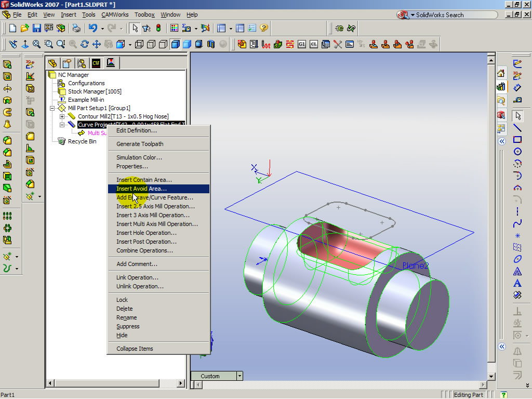Open the Custom view dropdown
The width and height of the screenshot is (532, 399).
pos(240,376)
